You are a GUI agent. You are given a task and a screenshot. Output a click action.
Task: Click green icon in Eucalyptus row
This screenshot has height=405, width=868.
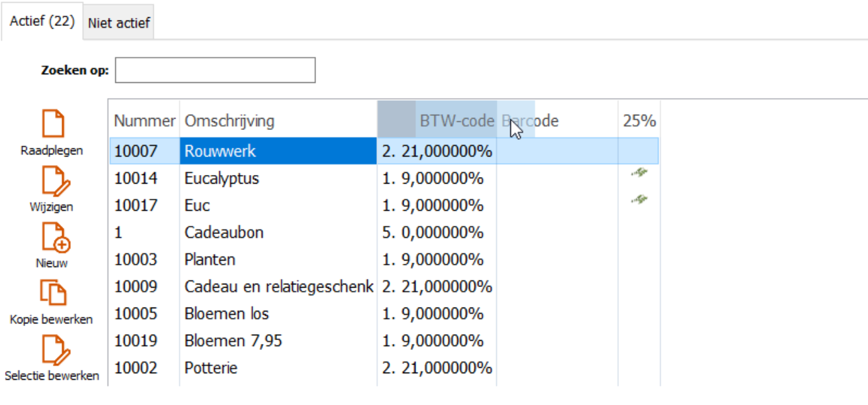(639, 173)
